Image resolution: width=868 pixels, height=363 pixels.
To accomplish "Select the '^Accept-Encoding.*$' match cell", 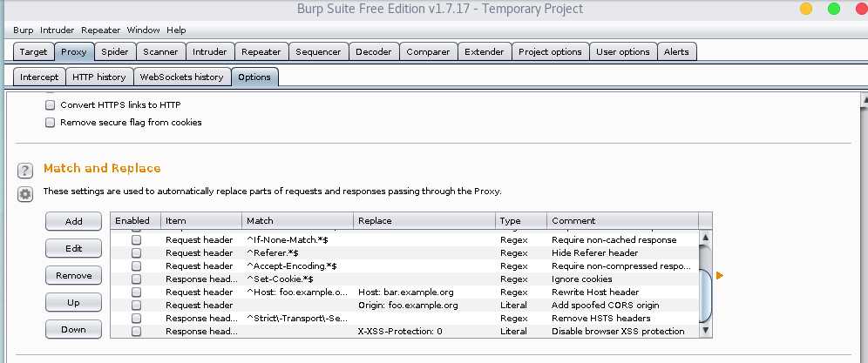I will pos(298,266).
